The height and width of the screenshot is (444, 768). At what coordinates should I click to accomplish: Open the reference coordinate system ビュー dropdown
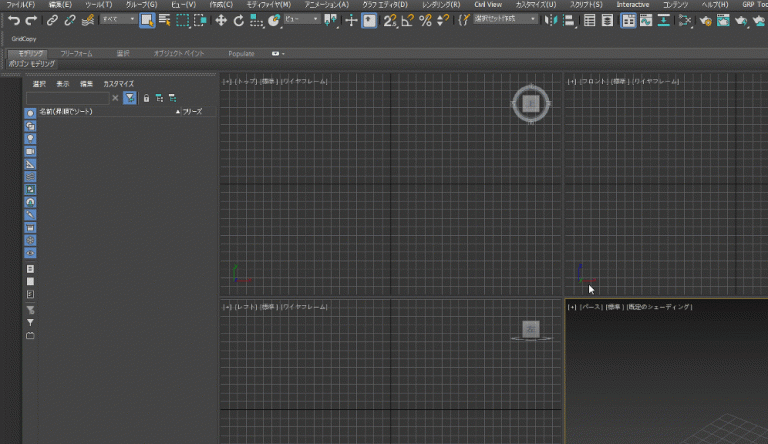point(302,20)
